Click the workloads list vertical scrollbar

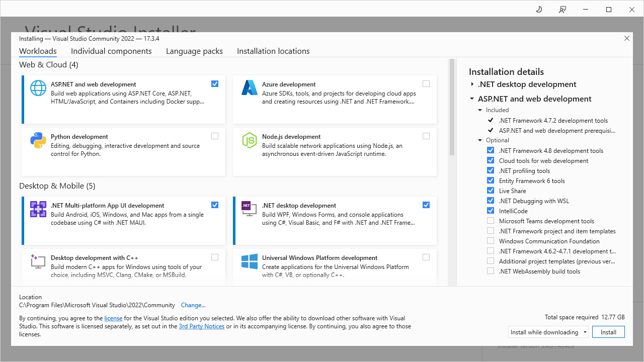(x=452, y=107)
